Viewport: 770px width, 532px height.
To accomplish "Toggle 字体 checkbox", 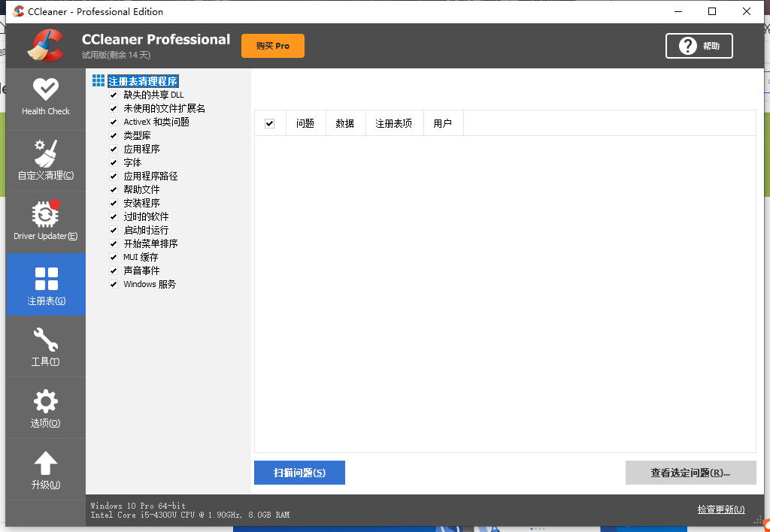I will [114, 162].
